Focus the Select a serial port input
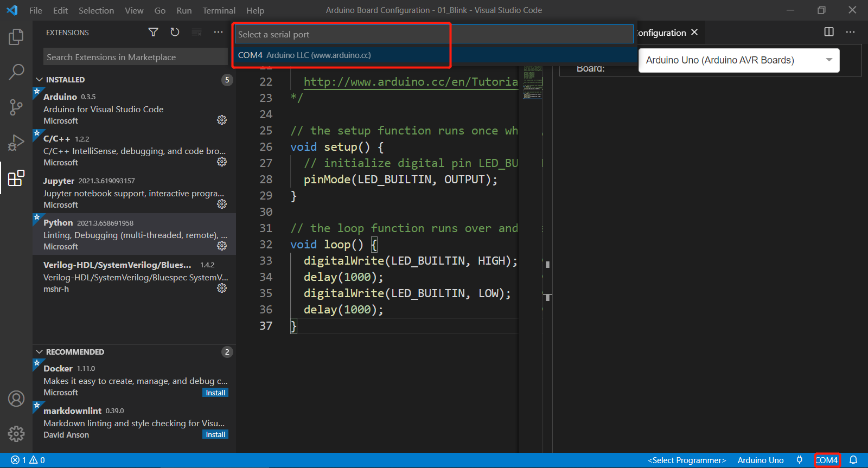Viewport: 868px width, 468px height. click(433, 34)
